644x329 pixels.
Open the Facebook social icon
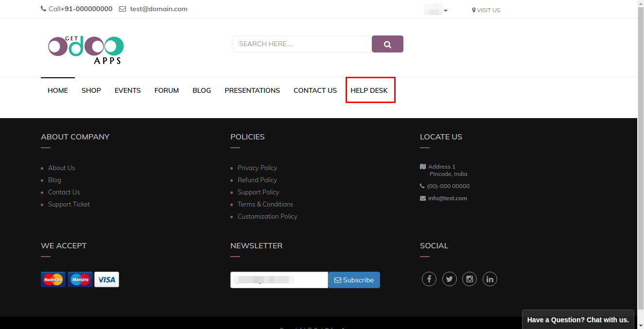[x=429, y=279]
